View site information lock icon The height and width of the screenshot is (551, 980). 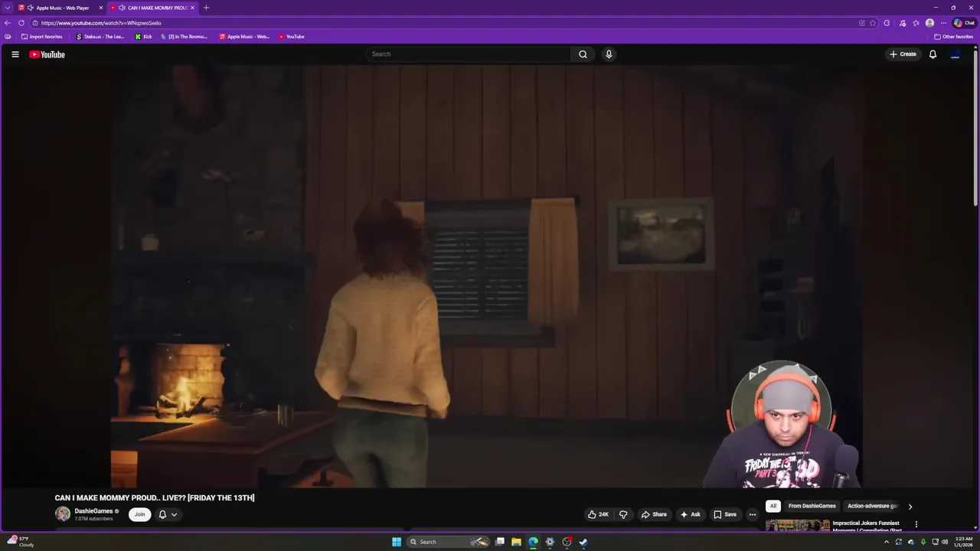[x=34, y=23]
